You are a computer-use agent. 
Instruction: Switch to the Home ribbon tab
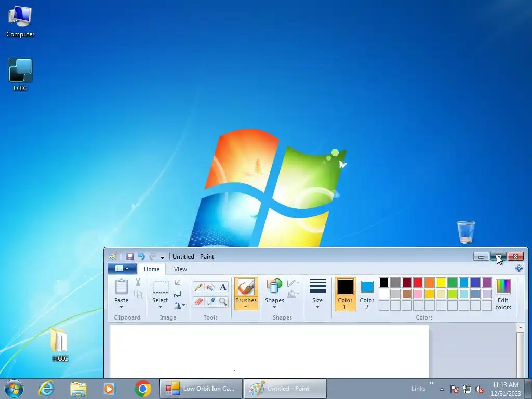[x=152, y=269]
